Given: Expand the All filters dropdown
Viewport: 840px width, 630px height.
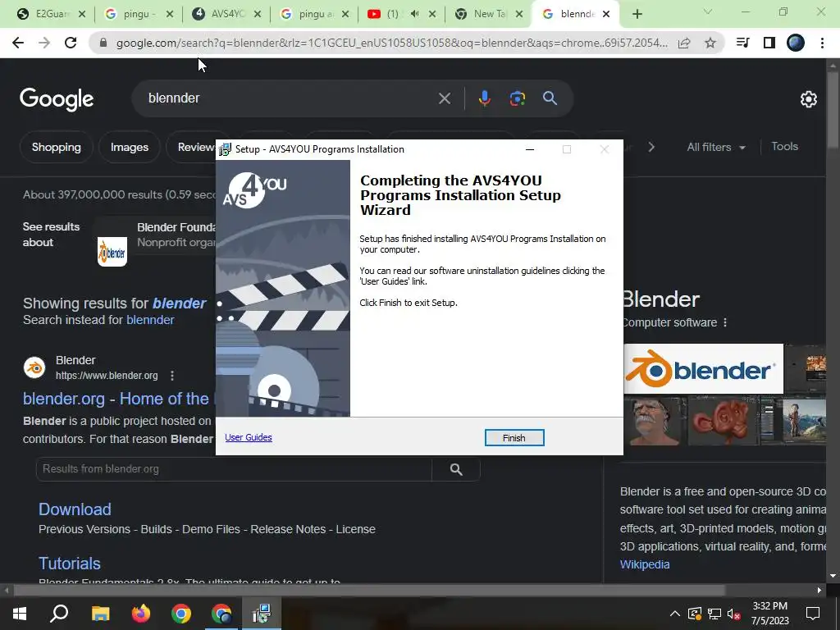Looking at the screenshot, I should coord(715,148).
